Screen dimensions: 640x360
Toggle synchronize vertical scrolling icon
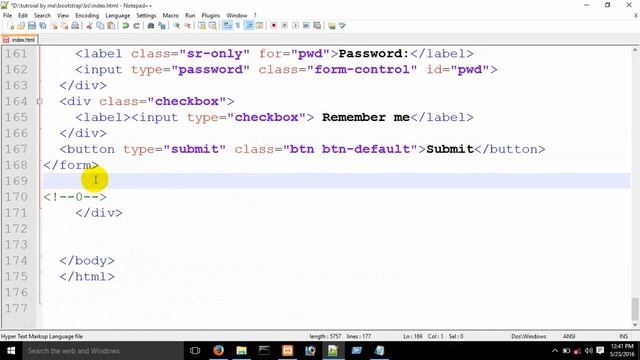pyautogui.click(x=202, y=26)
